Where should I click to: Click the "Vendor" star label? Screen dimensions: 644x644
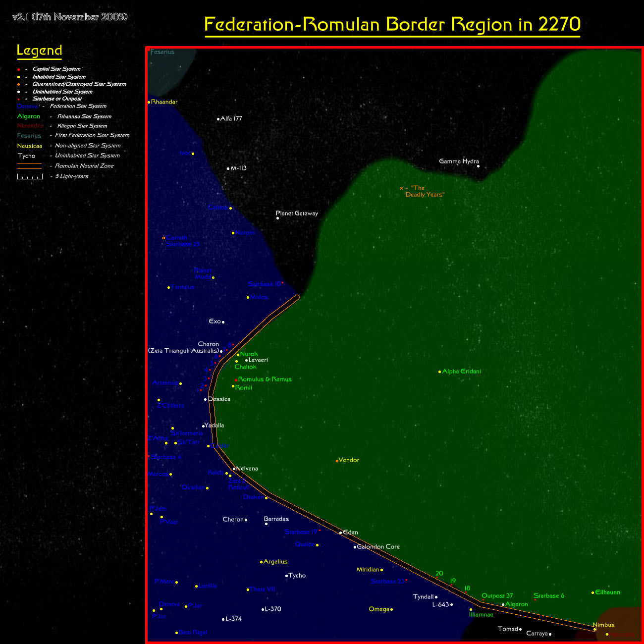349,460
